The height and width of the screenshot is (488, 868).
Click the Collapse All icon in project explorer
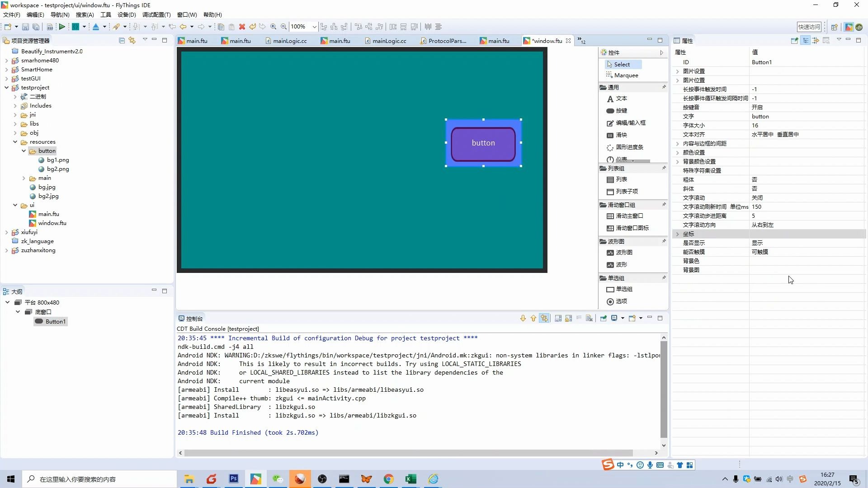click(122, 40)
